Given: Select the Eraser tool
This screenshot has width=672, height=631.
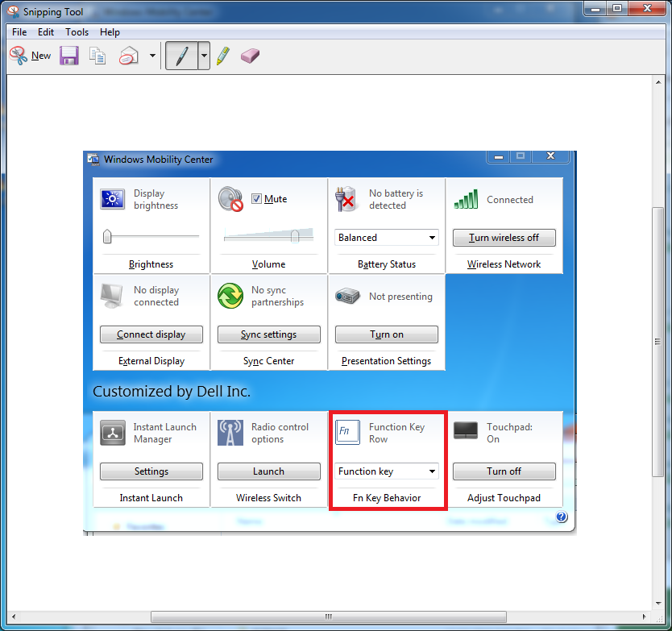Looking at the screenshot, I should tap(250, 56).
